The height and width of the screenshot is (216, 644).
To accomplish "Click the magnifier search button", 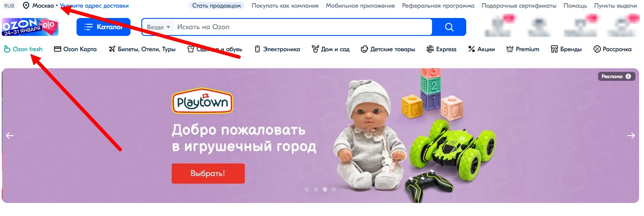I will (449, 27).
